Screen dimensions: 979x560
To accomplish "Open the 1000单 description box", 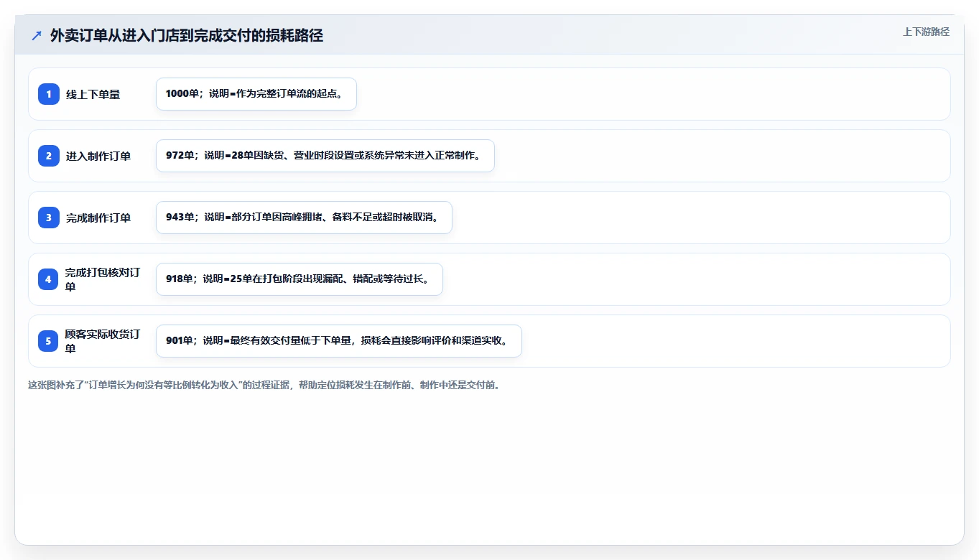I will click(256, 94).
